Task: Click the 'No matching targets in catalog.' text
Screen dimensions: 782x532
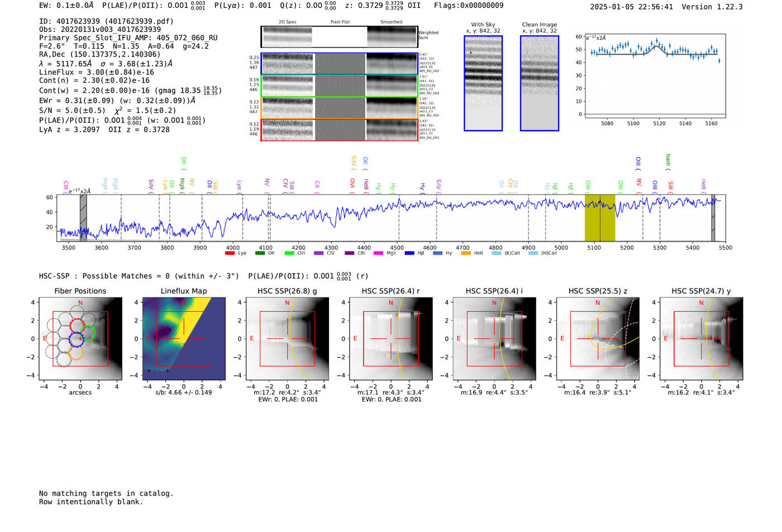Action: tap(106, 493)
